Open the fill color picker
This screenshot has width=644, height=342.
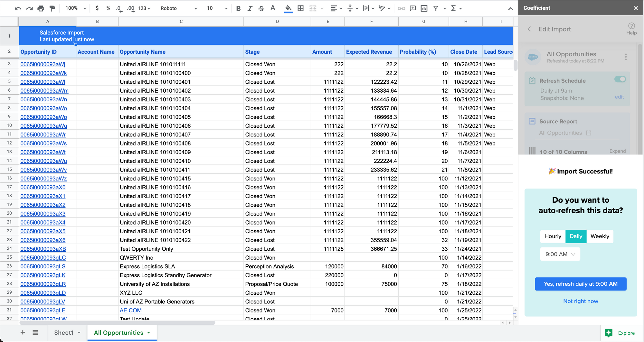point(288,8)
